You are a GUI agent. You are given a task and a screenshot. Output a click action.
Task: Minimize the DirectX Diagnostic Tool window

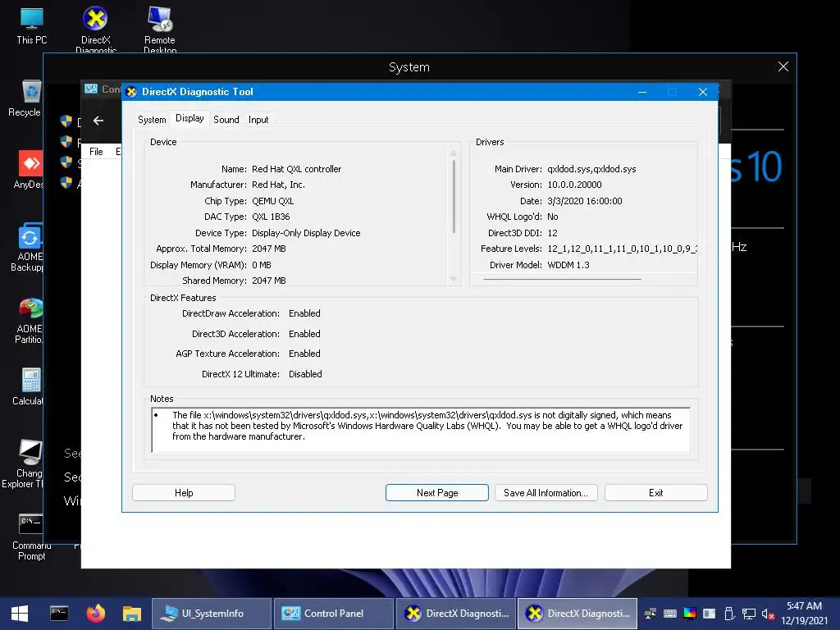(642, 92)
